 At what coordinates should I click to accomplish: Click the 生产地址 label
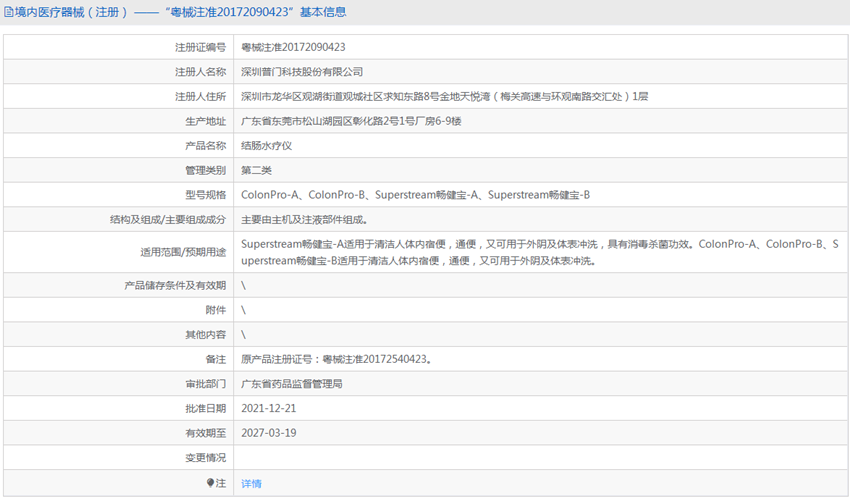click(x=205, y=121)
